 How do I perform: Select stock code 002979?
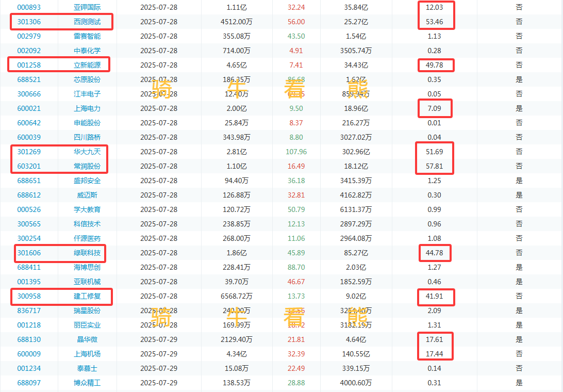[29, 36]
